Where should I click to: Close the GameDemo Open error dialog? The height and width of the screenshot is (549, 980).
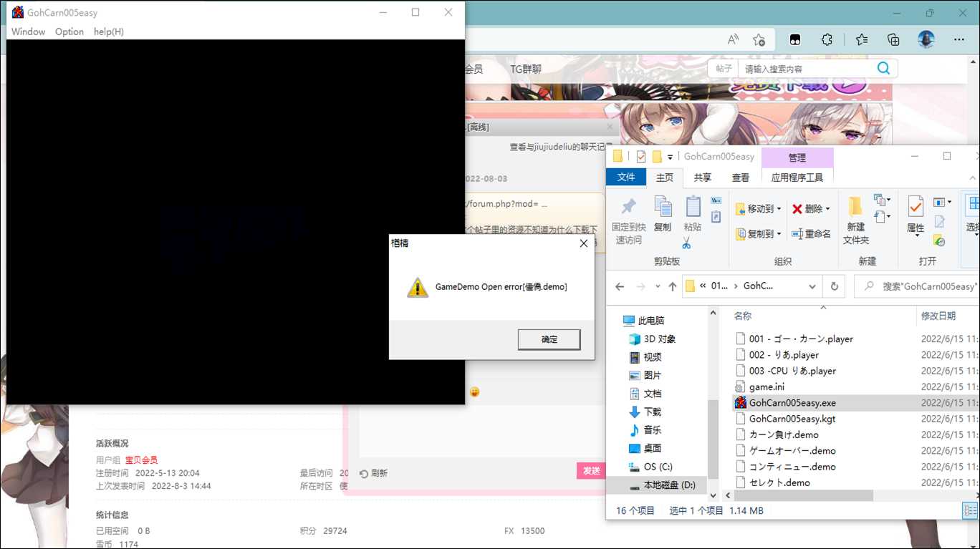(583, 243)
